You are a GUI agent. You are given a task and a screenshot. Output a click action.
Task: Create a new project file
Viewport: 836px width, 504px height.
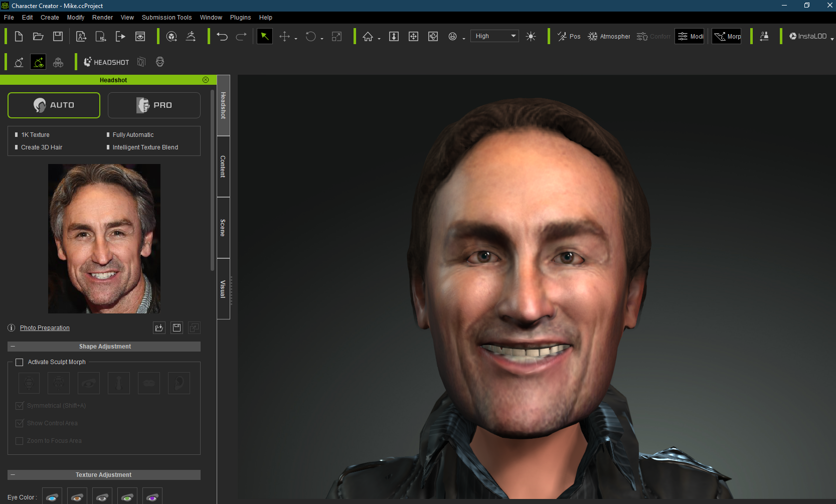click(x=19, y=37)
